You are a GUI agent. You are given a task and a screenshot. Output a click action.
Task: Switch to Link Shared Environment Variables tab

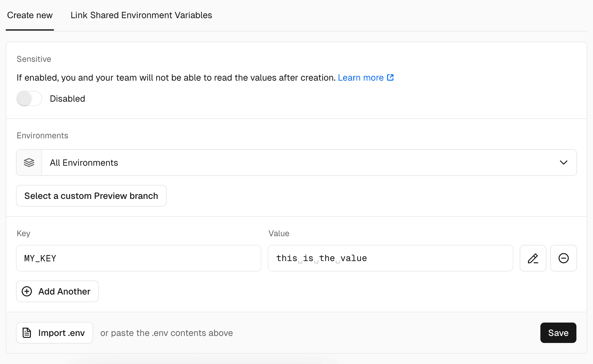pyautogui.click(x=141, y=15)
